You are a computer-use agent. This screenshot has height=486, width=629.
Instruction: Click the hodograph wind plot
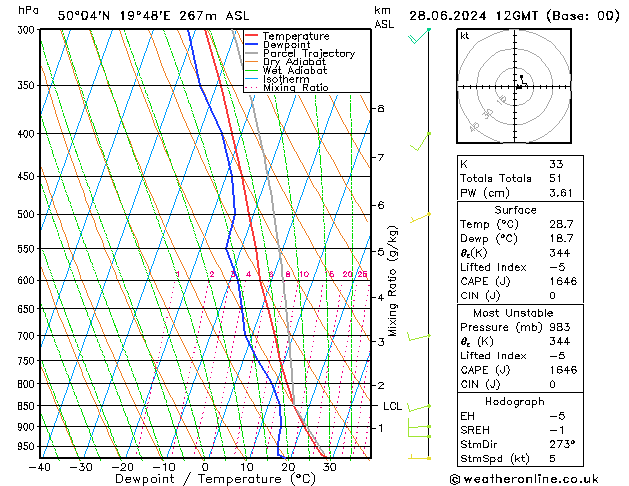click(x=514, y=86)
